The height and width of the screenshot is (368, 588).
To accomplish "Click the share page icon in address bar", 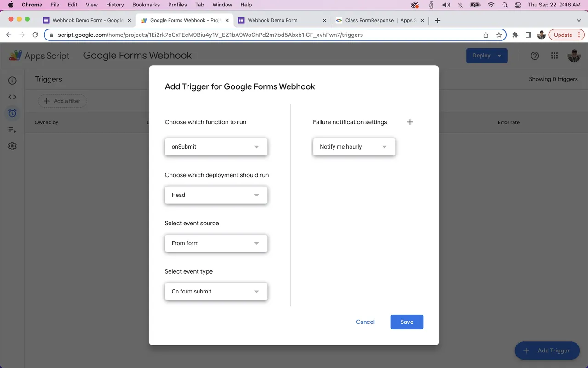I will 486,35.
